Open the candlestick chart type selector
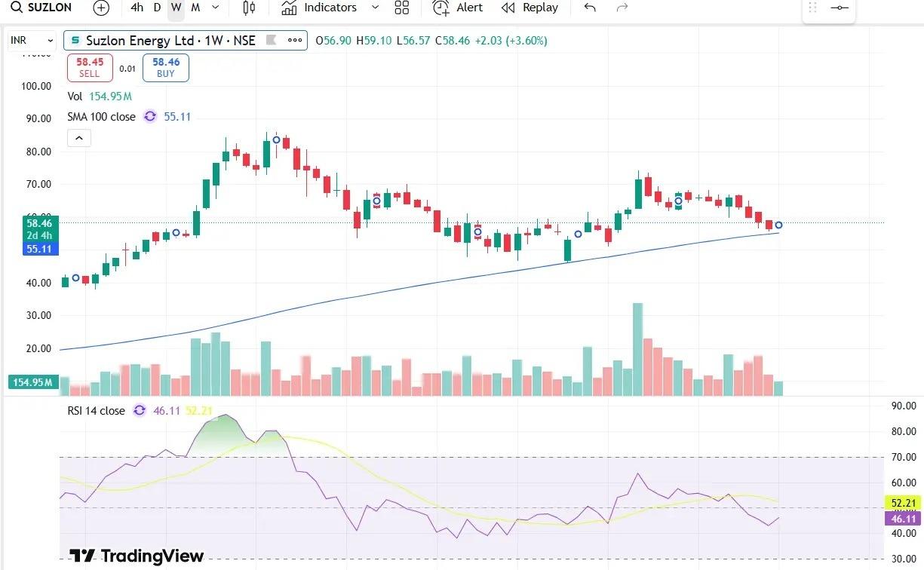Screen dimensions: 924x570 [249, 8]
